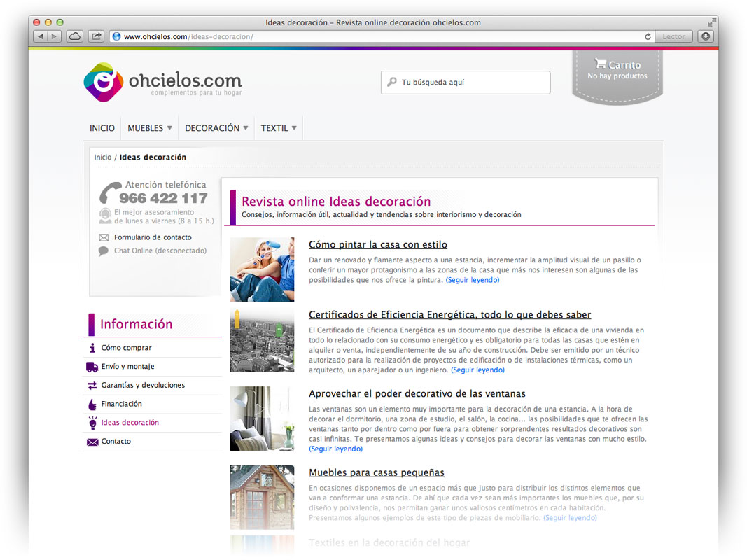This screenshot has height=560, width=747.
Task: Open the wooden cabin thumbnail
Action: click(x=262, y=498)
